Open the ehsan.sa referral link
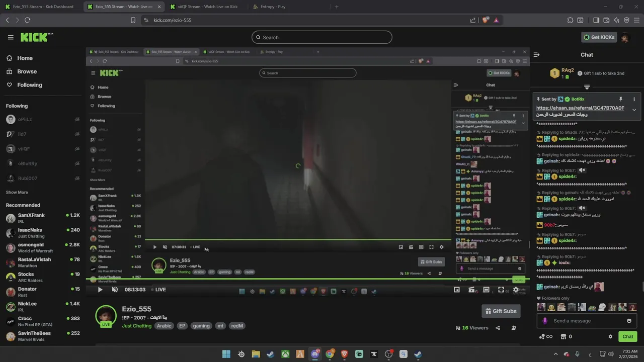The image size is (644, 362). [x=580, y=108]
